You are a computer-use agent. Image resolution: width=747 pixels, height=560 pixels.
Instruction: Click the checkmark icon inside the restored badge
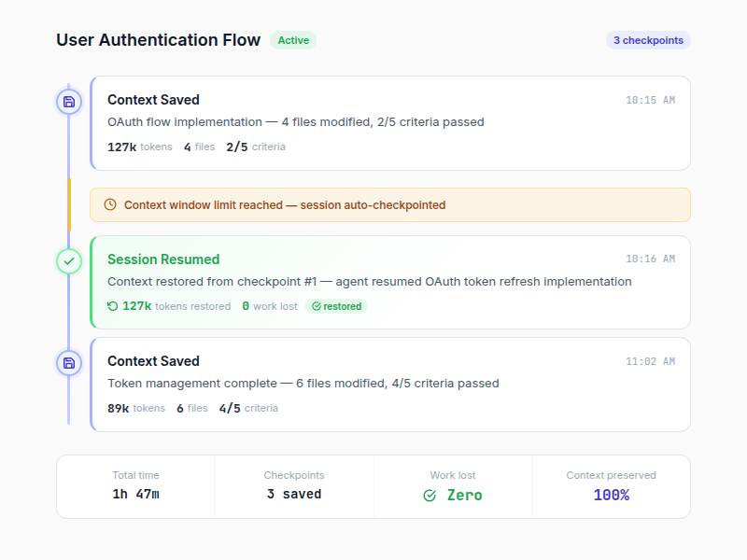click(317, 305)
